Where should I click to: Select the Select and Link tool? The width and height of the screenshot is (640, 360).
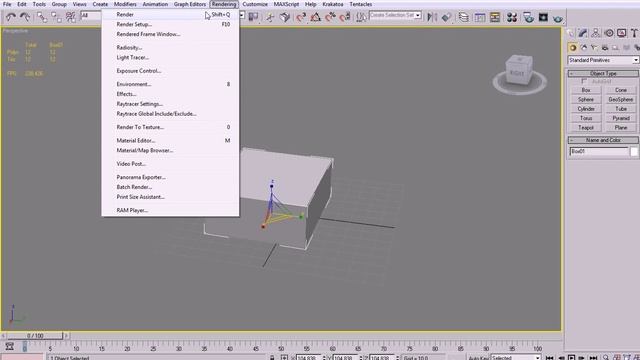(x=42, y=17)
